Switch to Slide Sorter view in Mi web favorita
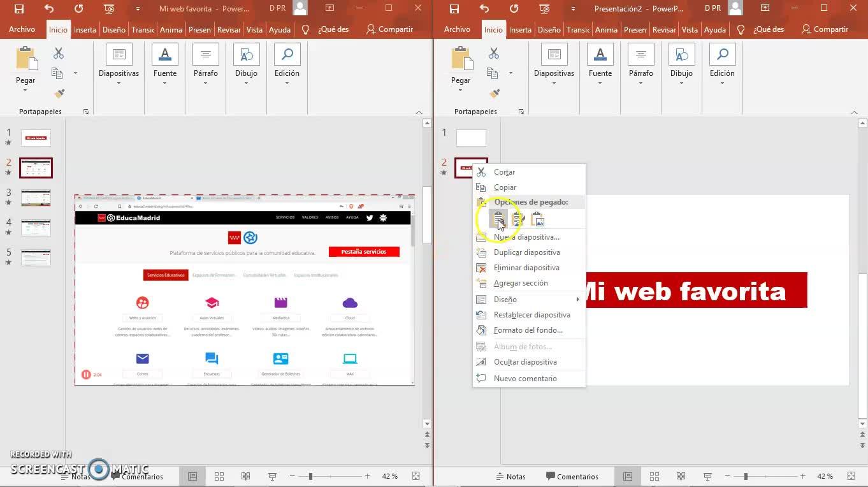Viewport: 868px width, 487px height. 219,476
